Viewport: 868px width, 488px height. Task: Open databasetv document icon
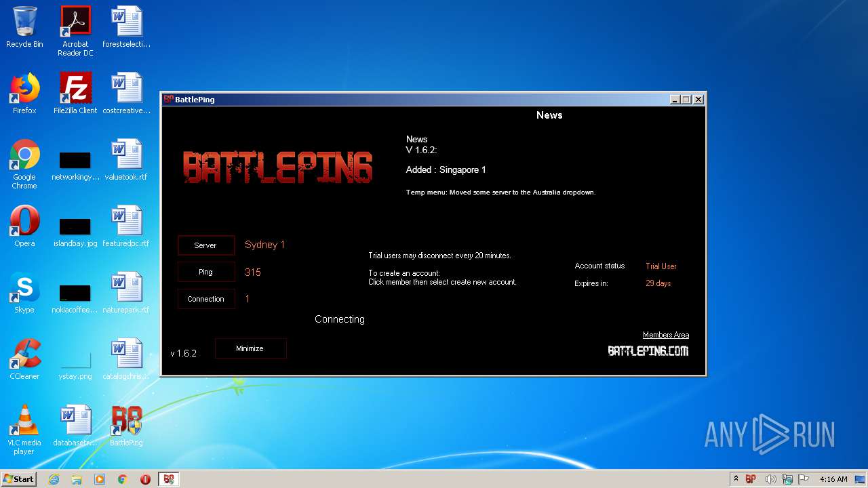(x=75, y=426)
